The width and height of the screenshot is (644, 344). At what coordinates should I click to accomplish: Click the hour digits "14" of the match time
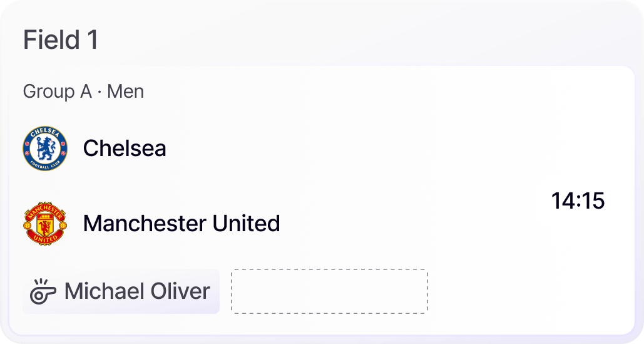[562, 201]
